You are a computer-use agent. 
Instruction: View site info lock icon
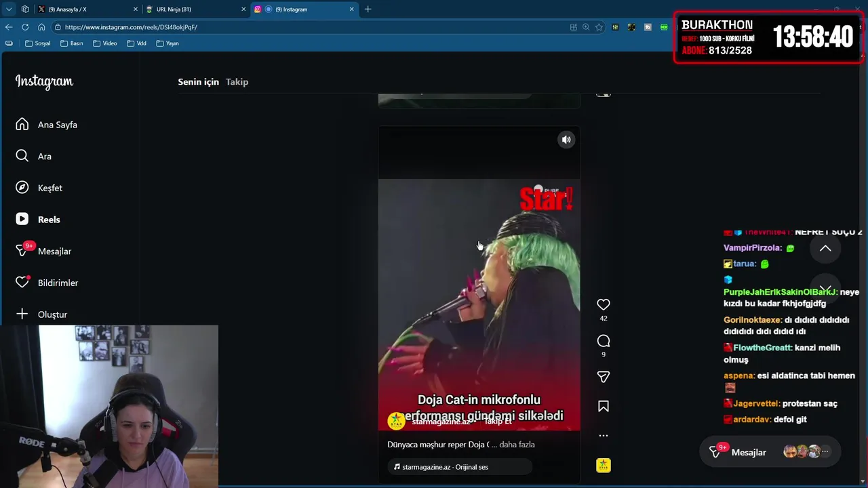58,27
